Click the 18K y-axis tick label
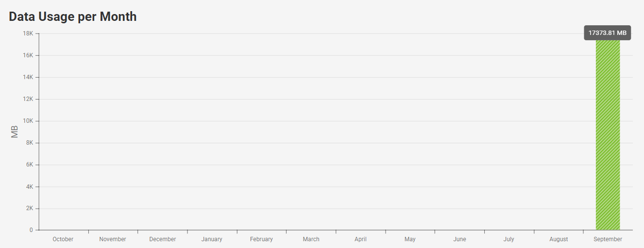This screenshot has width=644, height=248. click(28, 33)
